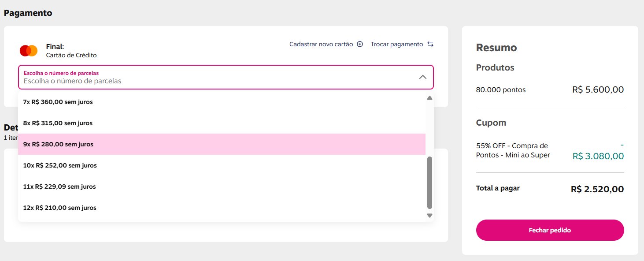Collapse the installments dropdown chevron
644x261 pixels.
click(x=422, y=77)
